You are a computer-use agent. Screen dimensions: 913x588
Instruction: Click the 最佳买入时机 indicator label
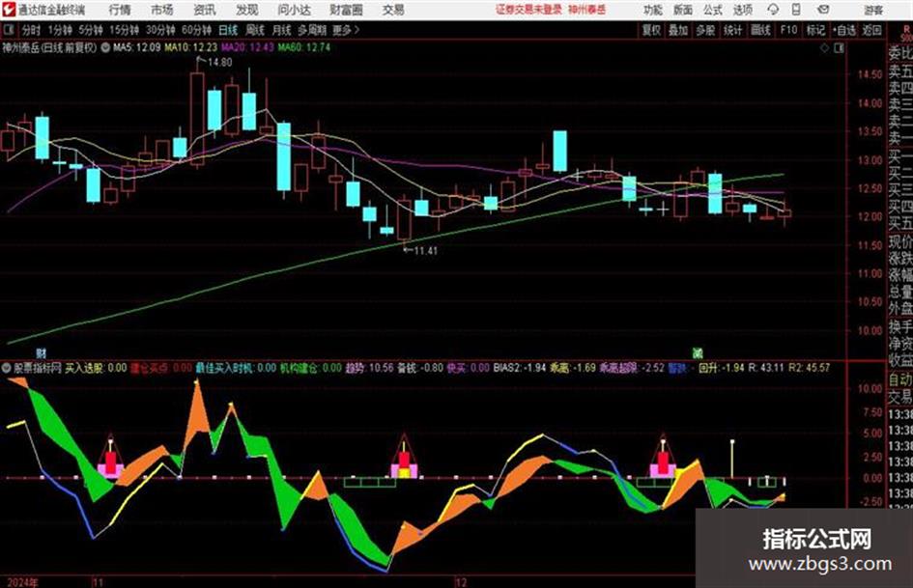point(236,367)
